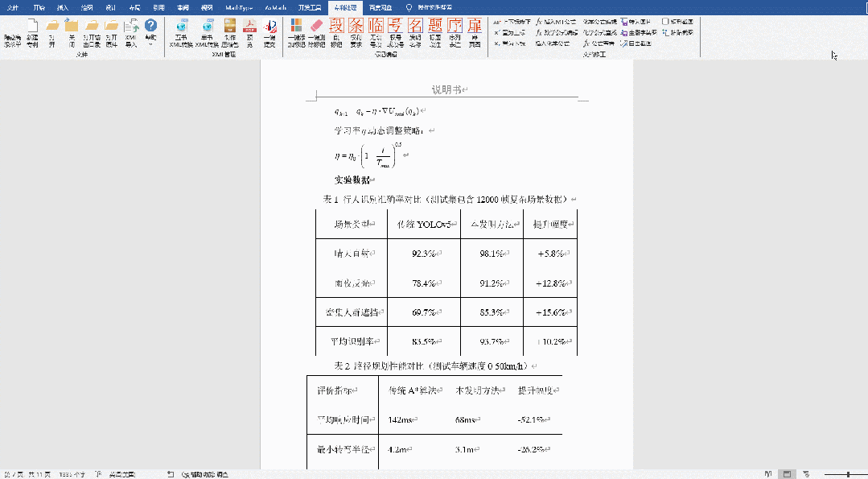Click the PDF 预览 icon

click(249, 33)
